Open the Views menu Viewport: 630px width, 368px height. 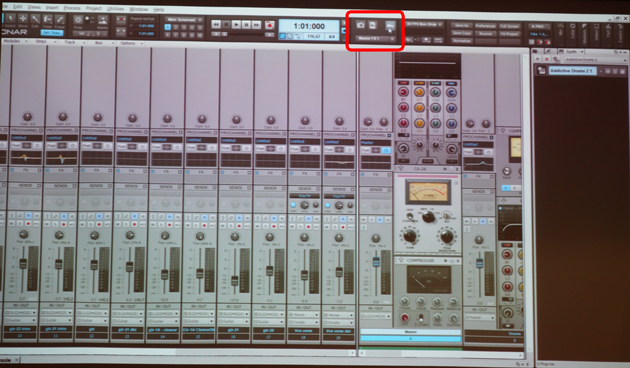coord(34,7)
